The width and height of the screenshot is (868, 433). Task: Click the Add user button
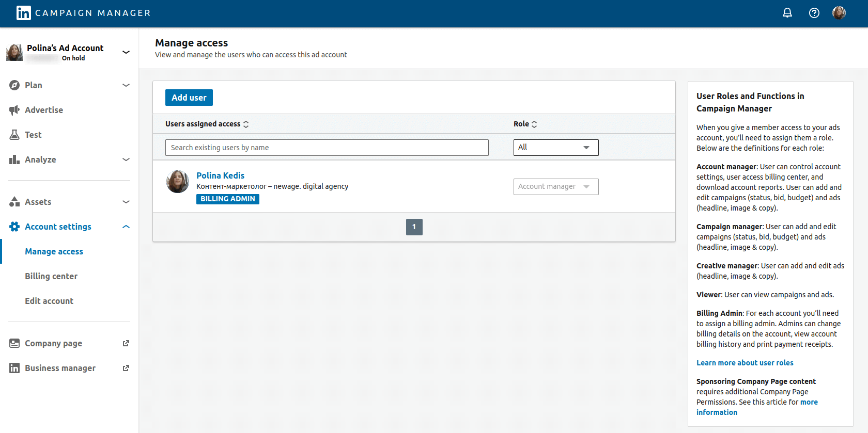point(189,98)
